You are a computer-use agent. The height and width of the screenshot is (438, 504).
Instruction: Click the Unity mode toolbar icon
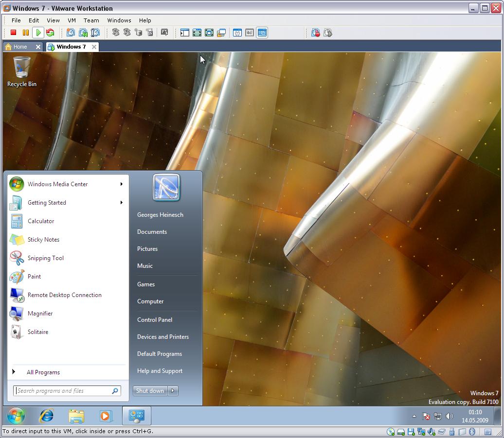221,33
